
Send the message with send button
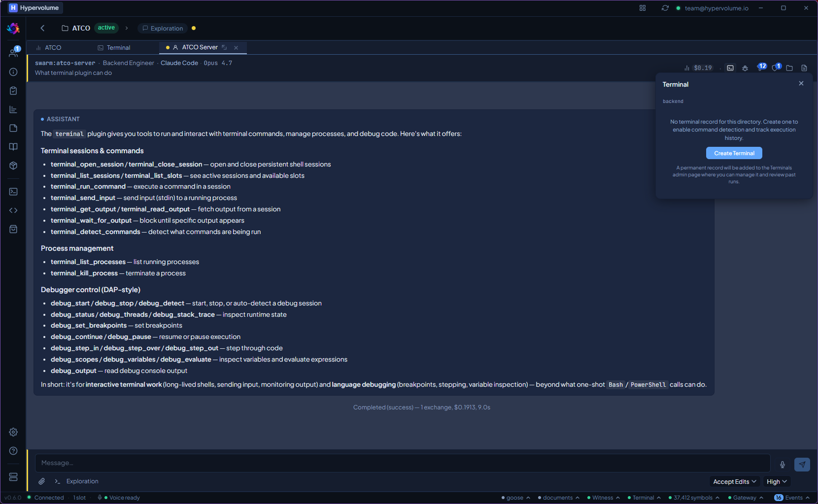(802, 465)
